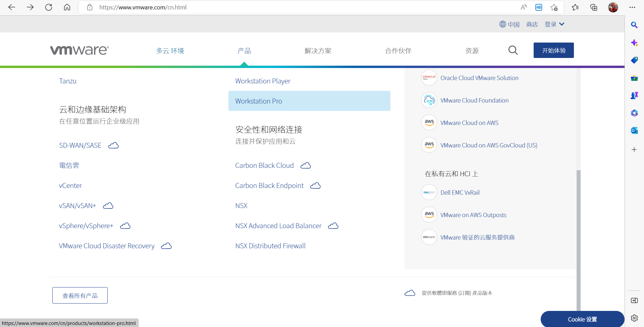Open the vSphere/vSphere+ link
The image size is (644, 327).
[x=86, y=226]
